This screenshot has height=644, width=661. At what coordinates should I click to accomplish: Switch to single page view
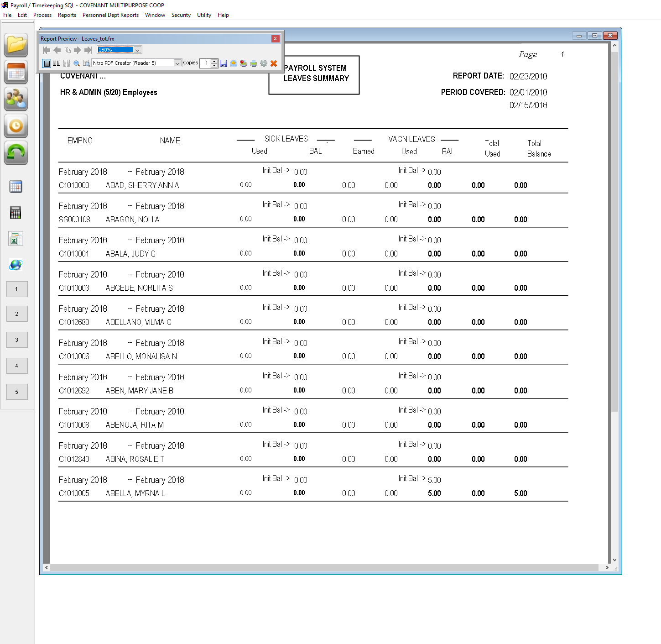pos(47,63)
